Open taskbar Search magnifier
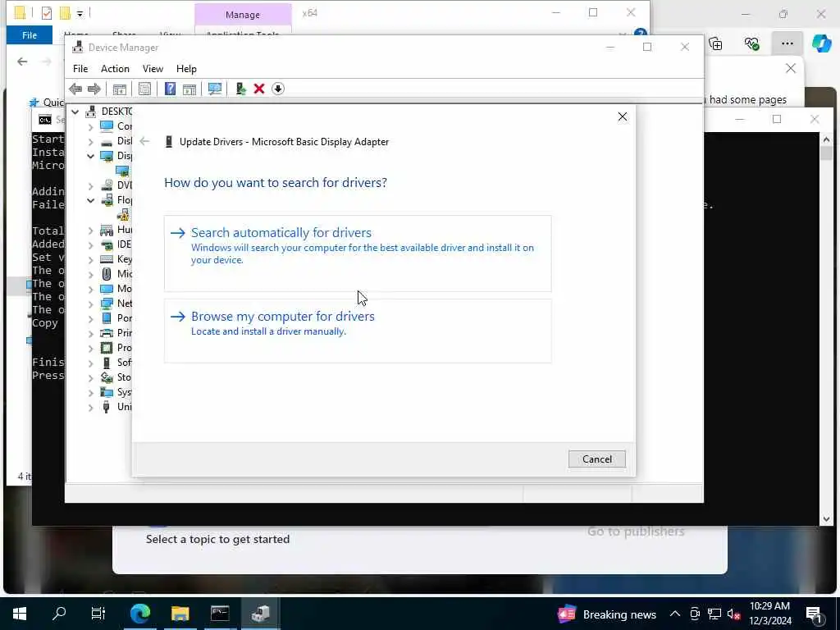The height and width of the screenshot is (630, 840). pyautogui.click(x=59, y=614)
